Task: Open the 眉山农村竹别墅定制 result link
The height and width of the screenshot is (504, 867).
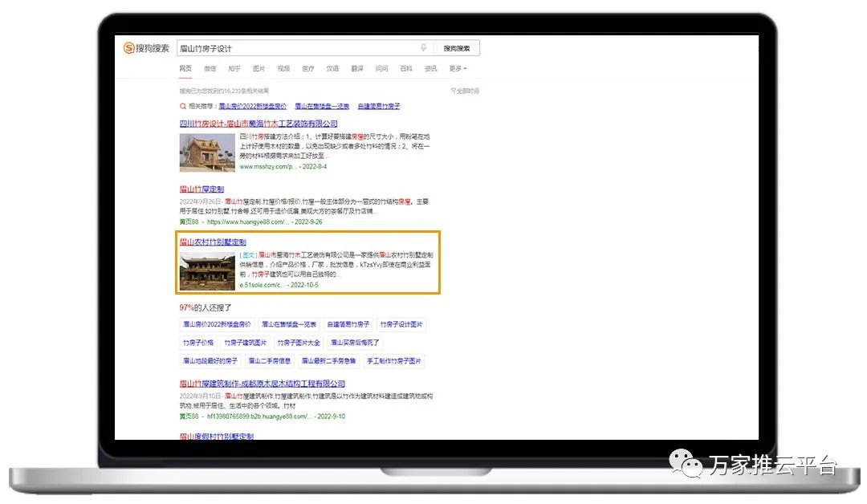Action: [213, 242]
